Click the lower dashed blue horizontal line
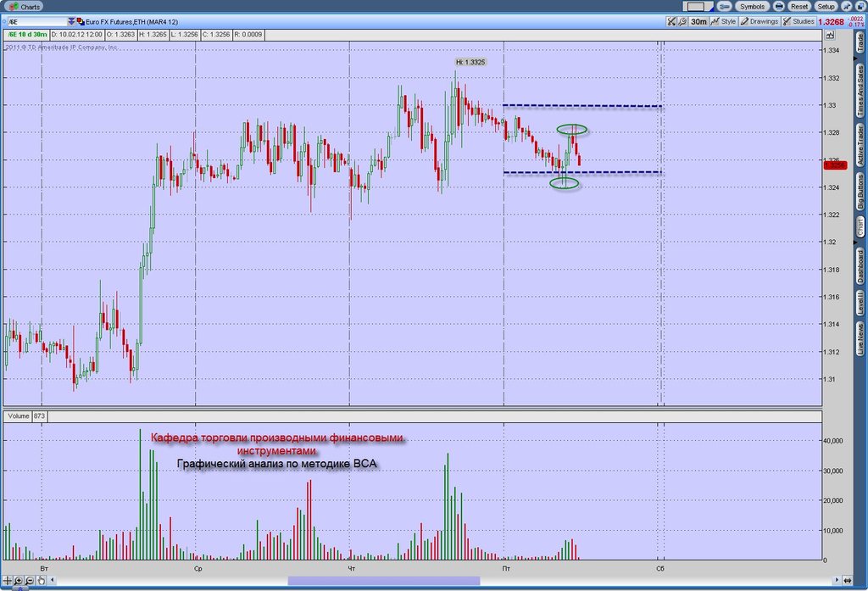This screenshot has height=591, width=868. (582, 172)
